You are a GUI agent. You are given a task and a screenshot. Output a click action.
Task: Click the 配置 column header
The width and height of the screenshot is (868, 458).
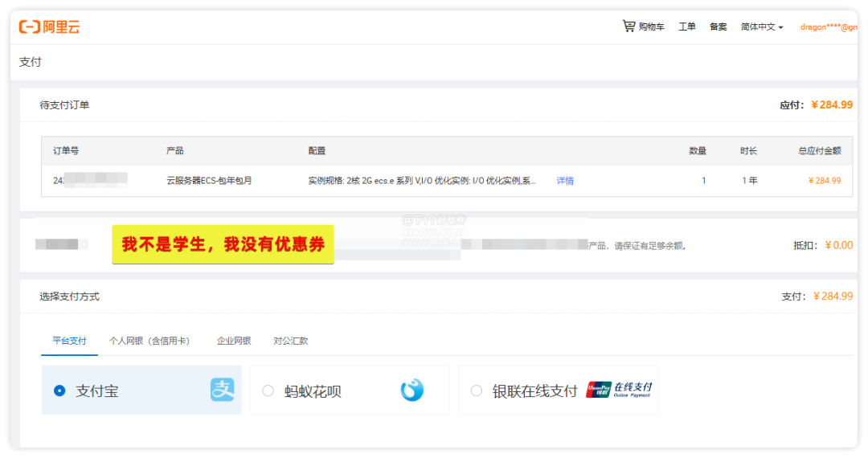pyautogui.click(x=317, y=150)
